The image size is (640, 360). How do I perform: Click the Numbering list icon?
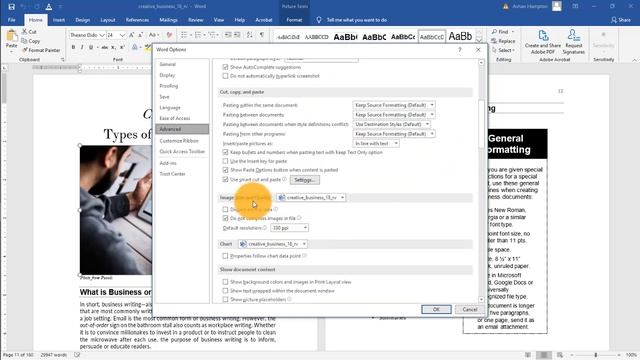pyautogui.click(x=198, y=36)
